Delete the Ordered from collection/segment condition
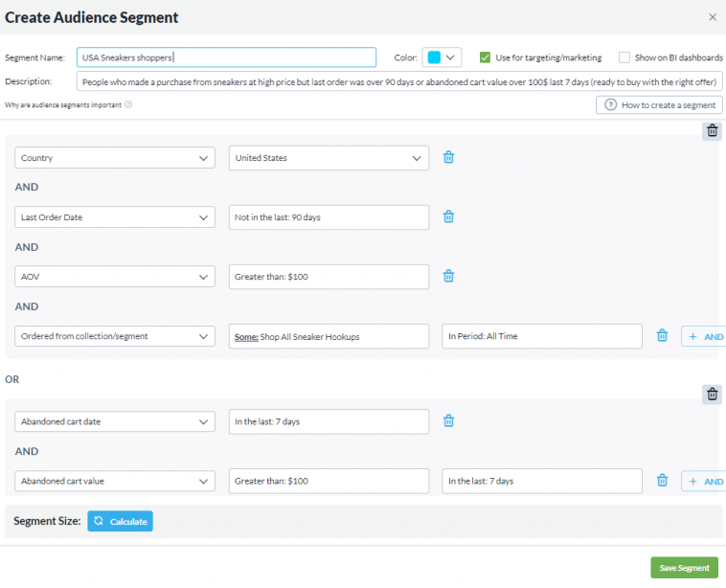 [662, 336]
